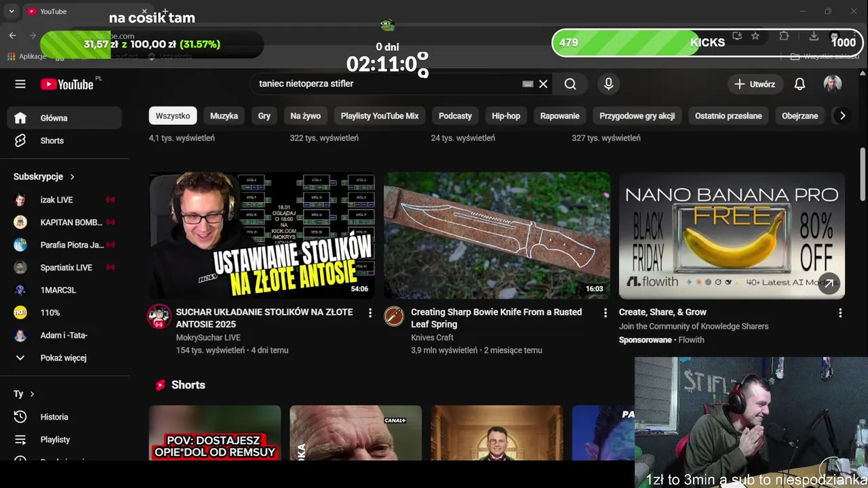Open Shorts in the sidebar
The height and width of the screenshot is (488, 868).
pyautogui.click(x=65, y=141)
